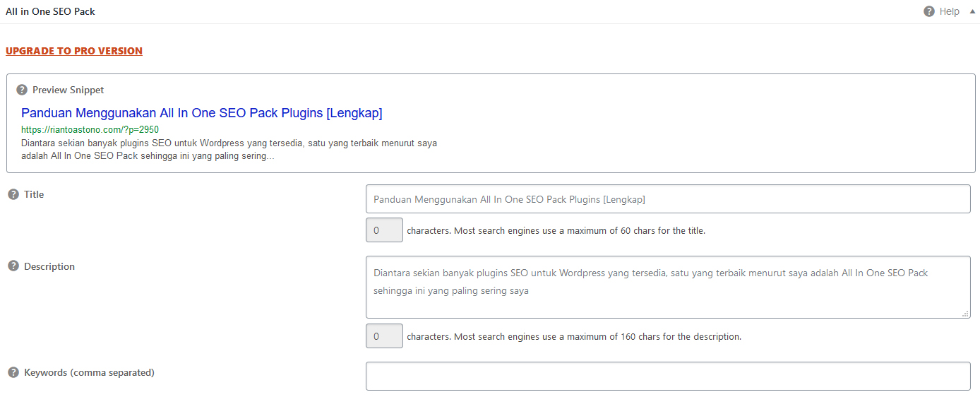Image resolution: width=980 pixels, height=397 pixels.
Task: Click the Preview Snippet help icon
Action: 22,90
